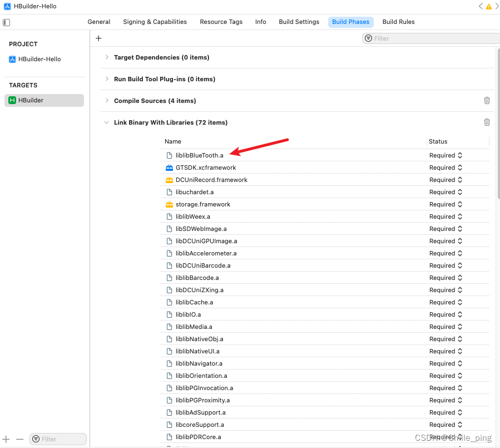500x448 pixels.
Task: Delete the Compile Sources phase
Action: [x=487, y=101]
